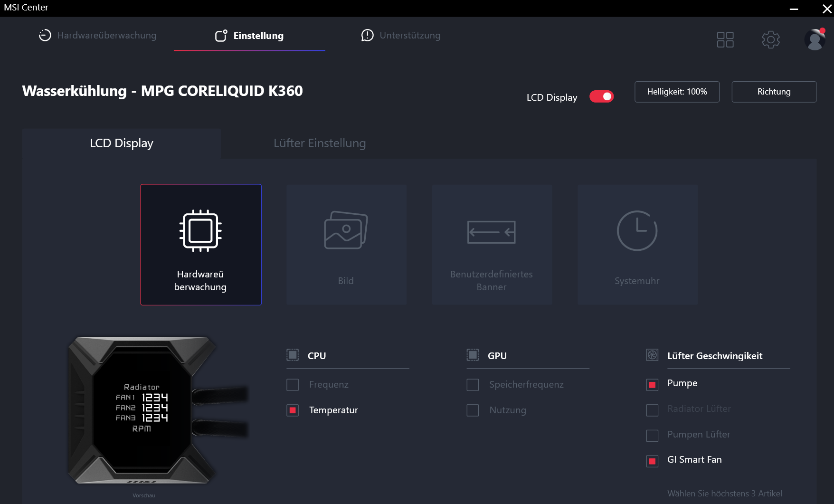Click the cooler LCD preview image
The height and width of the screenshot is (504, 834).
(x=158, y=411)
